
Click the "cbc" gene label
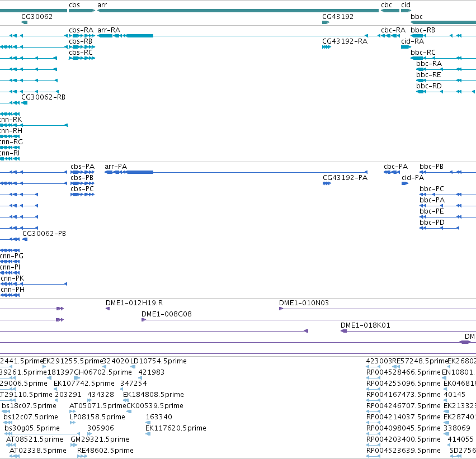click(387, 5)
